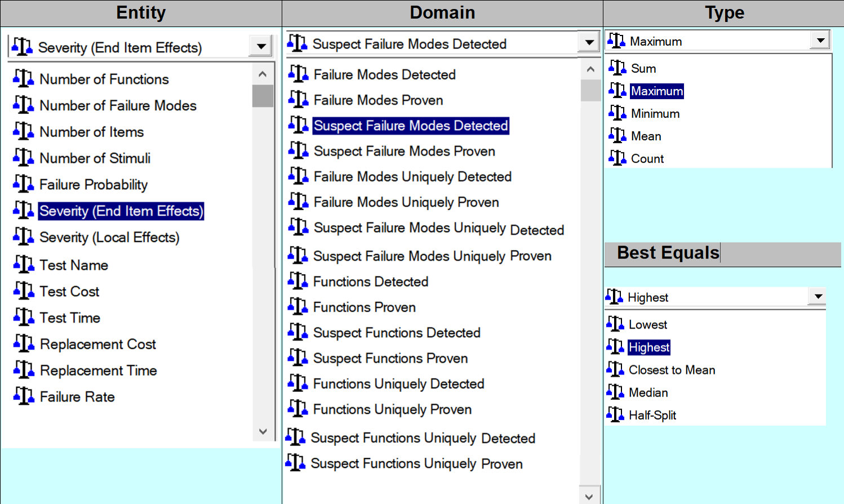Viewport: 844px width, 504px height.
Task: Open the Type dropdown arrow
Action: tap(820, 41)
